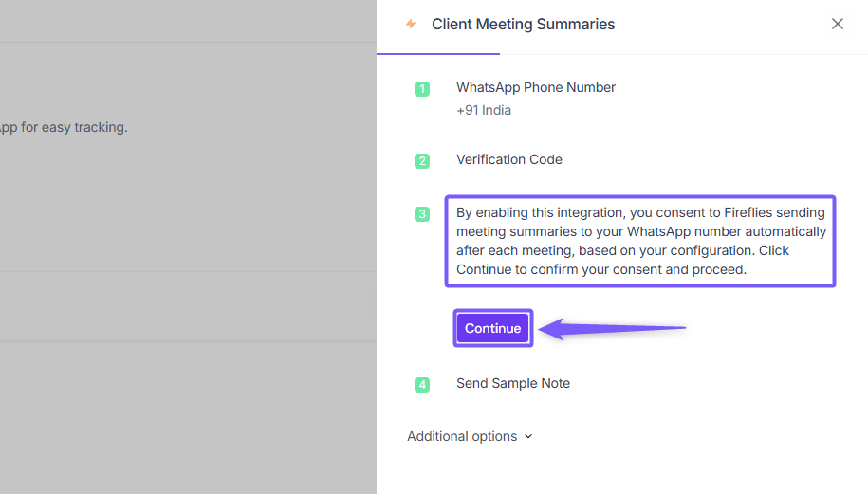Click the step 1 number badge

[422, 89]
